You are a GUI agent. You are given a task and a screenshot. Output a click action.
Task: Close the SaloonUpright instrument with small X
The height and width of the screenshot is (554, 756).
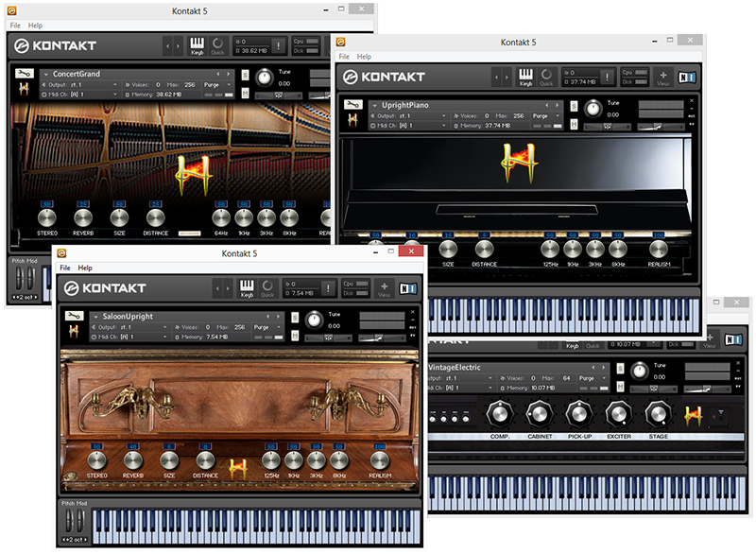coord(413,312)
